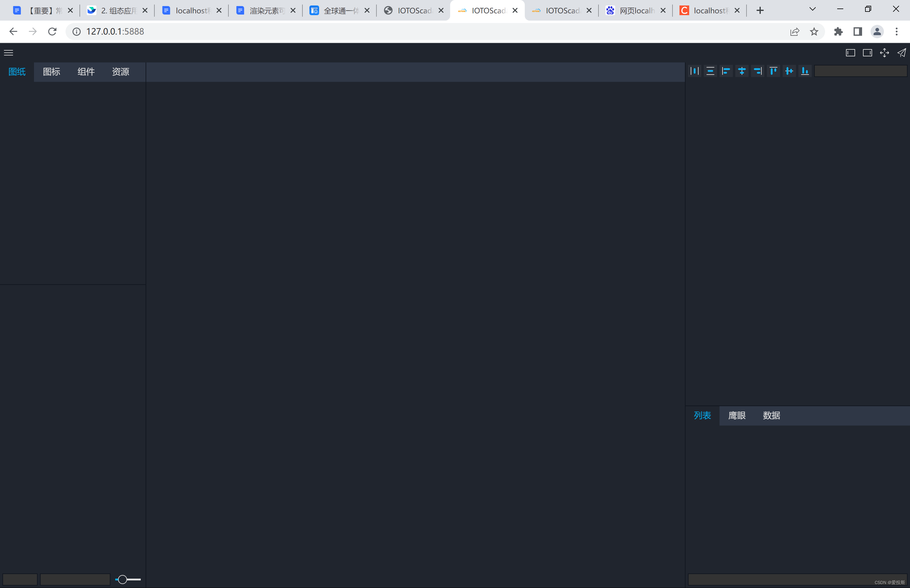Click the property search field beside alignment icons

tap(860, 71)
